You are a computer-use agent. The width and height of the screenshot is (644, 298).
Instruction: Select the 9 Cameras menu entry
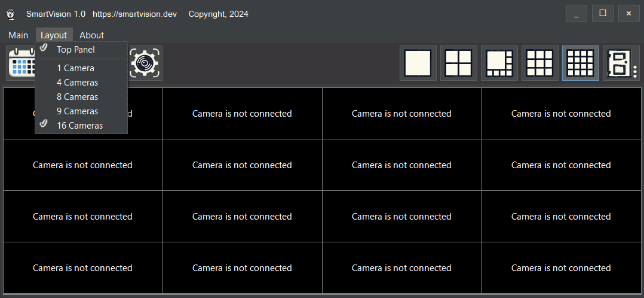tap(77, 111)
